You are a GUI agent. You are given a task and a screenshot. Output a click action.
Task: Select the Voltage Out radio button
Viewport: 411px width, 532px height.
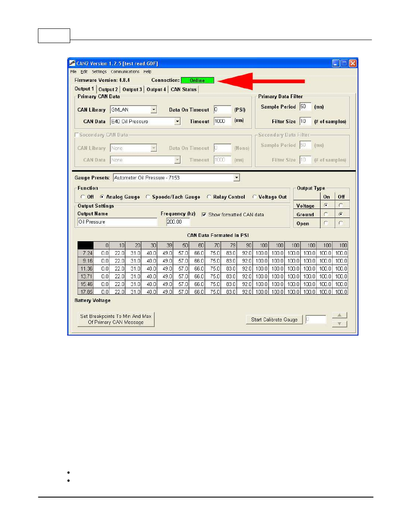click(x=255, y=197)
